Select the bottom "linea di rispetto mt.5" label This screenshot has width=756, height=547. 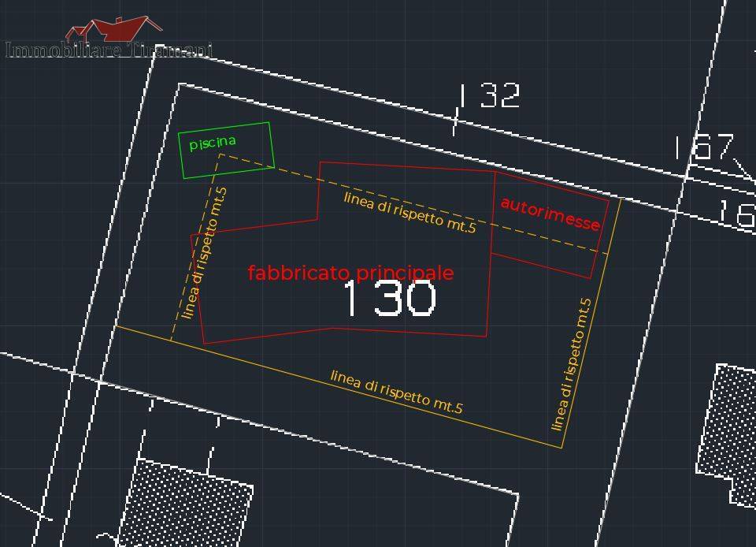coord(395,392)
